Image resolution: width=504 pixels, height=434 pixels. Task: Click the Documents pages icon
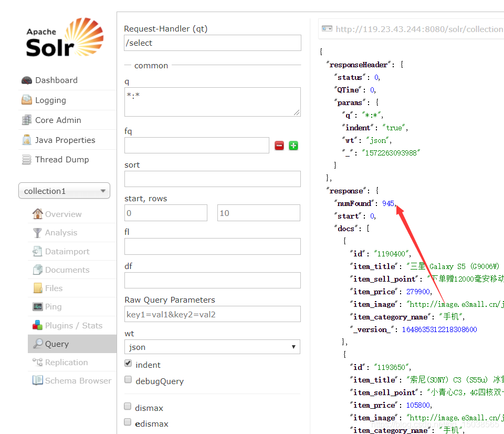pyautogui.click(x=38, y=270)
